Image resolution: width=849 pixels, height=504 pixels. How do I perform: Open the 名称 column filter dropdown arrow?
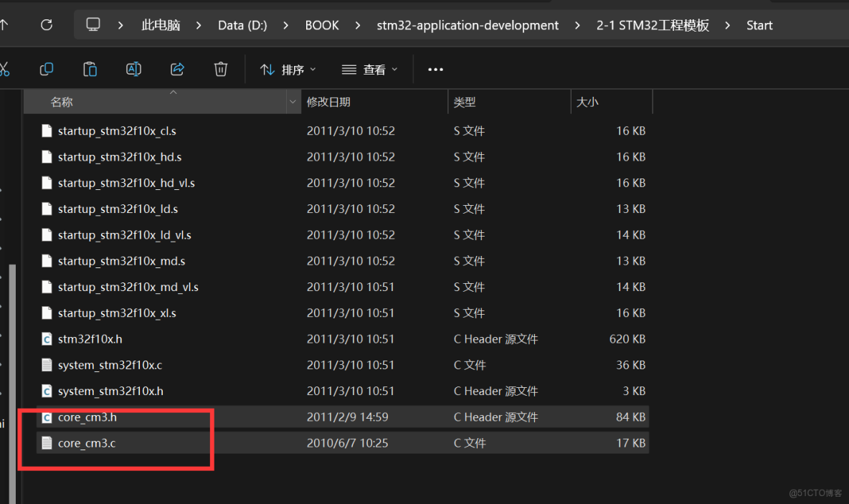293,102
